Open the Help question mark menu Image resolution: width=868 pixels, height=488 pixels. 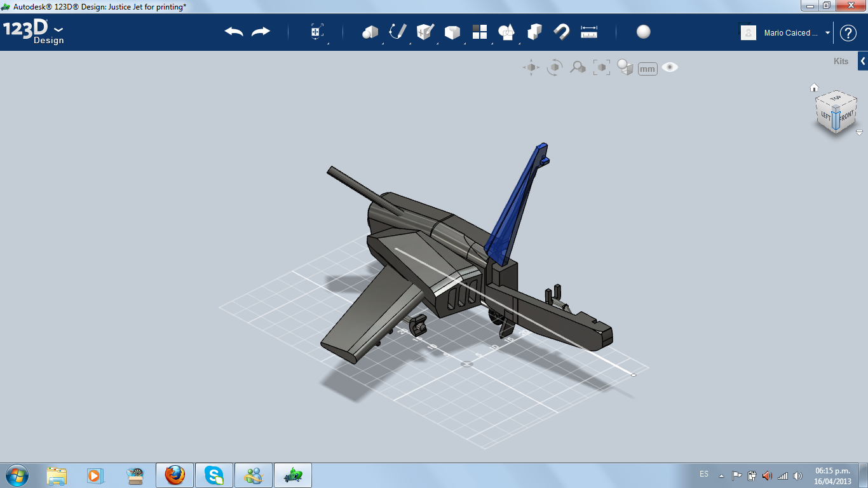click(848, 33)
